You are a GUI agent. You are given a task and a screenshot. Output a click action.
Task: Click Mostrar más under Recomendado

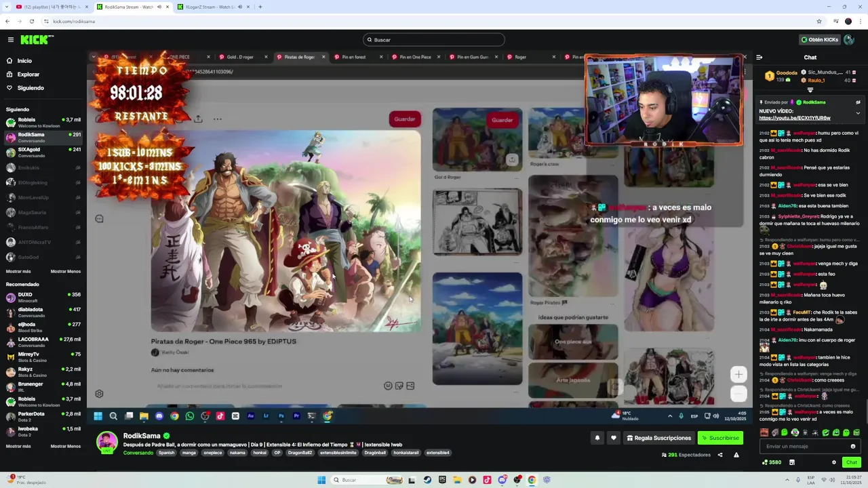pyautogui.click(x=18, y=446)
